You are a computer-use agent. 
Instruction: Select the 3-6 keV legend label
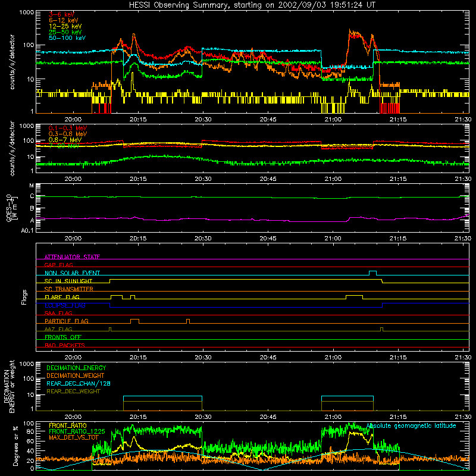(62, 14)
